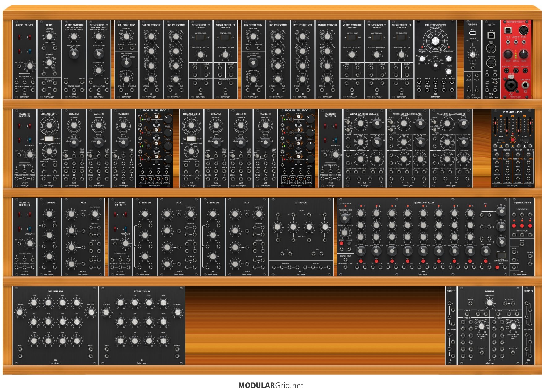
Task: Click the SHIFT jack on Sequential Switch
Action: (522, 244)
